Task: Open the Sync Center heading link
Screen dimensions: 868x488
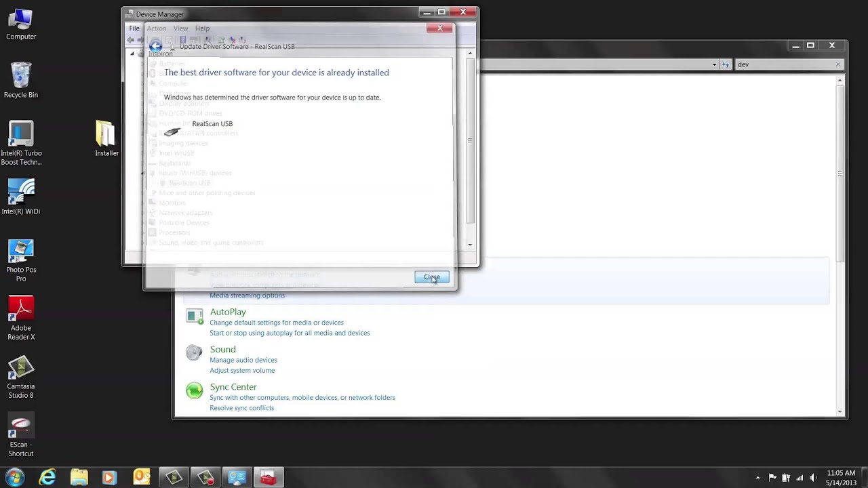Action: [x=233, y=387]
